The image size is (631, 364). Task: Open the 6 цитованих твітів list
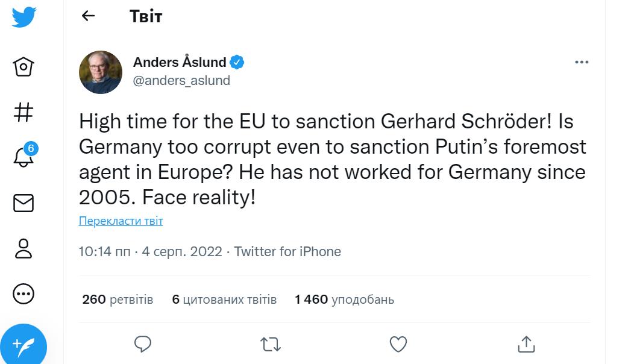coord(224,300)
